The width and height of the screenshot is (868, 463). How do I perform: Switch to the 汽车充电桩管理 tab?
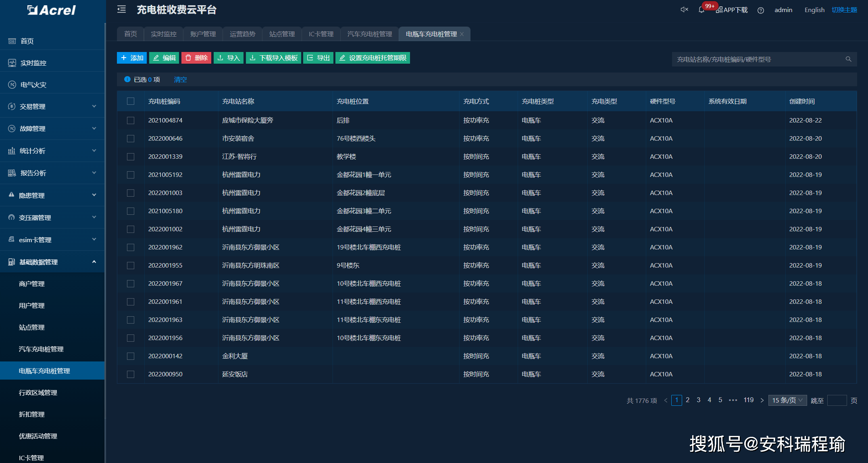[x=370, y=34]
